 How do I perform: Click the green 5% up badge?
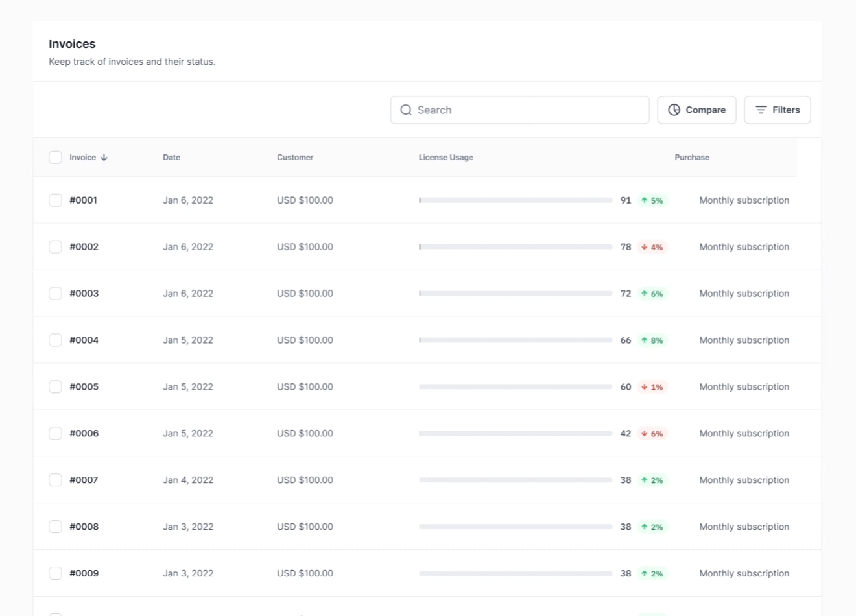click(x=652, y=200)
